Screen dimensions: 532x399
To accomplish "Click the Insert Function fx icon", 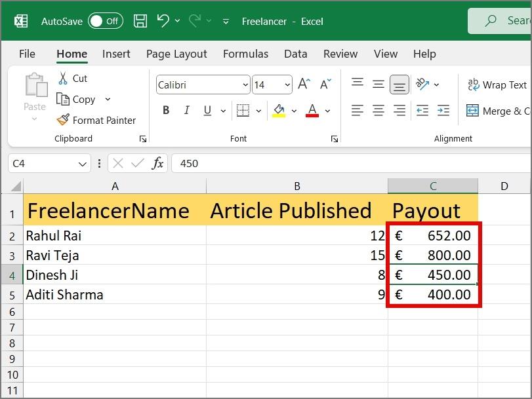I will pos(157,163).
